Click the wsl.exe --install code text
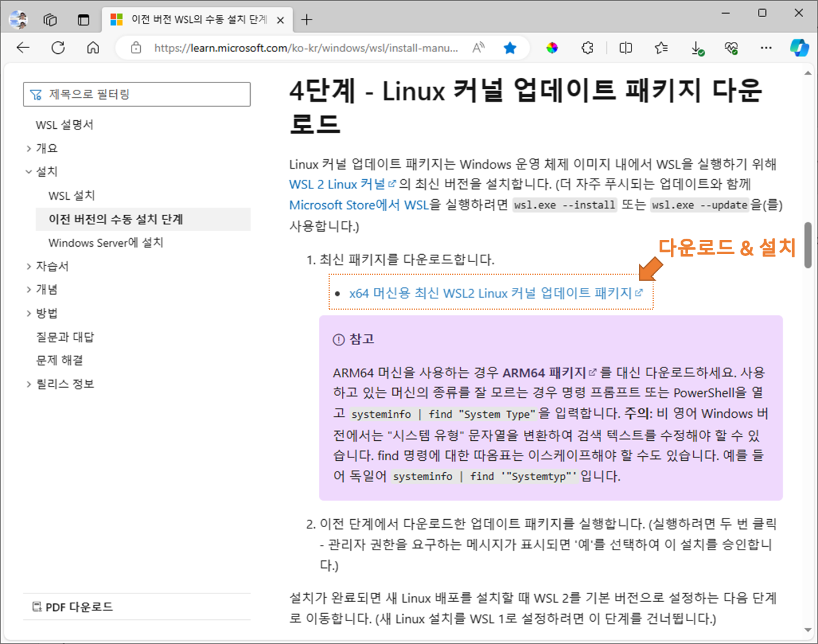This screenshot has width=818, height=644. pyautogui.click(x=564, y=205)
